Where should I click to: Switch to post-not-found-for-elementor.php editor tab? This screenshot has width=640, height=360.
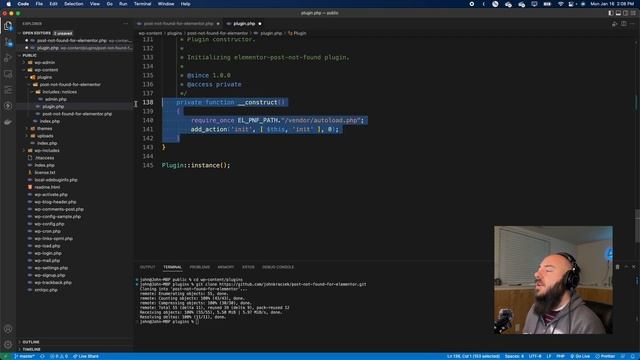(x=178, y=24)
